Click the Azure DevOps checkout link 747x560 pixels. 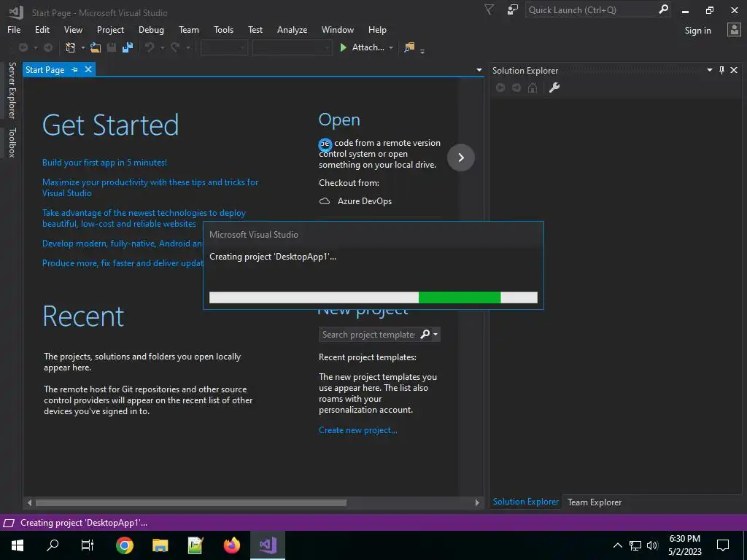[x=365, y=201]
